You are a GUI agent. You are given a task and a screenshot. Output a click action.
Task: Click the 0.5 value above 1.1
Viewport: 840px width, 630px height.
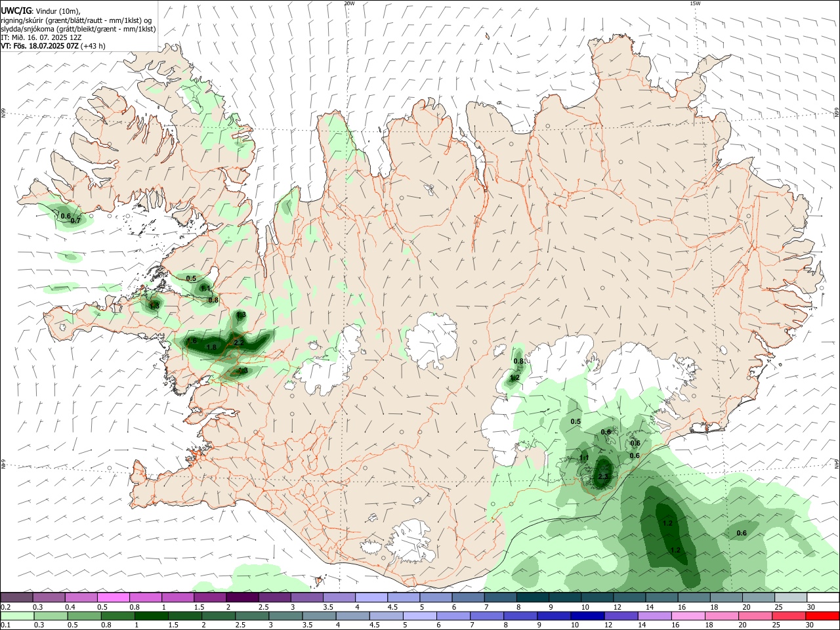click(x=191, y=279)
